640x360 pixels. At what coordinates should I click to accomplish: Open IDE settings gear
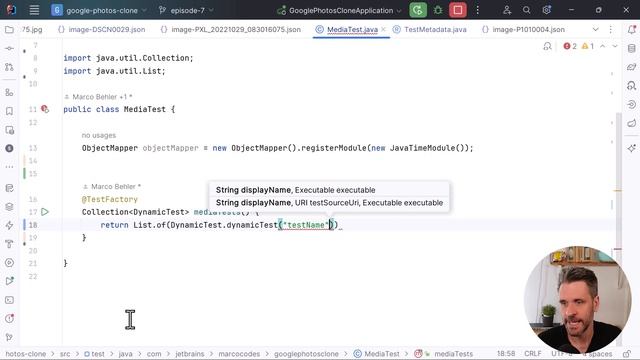[x=547, y=10]
